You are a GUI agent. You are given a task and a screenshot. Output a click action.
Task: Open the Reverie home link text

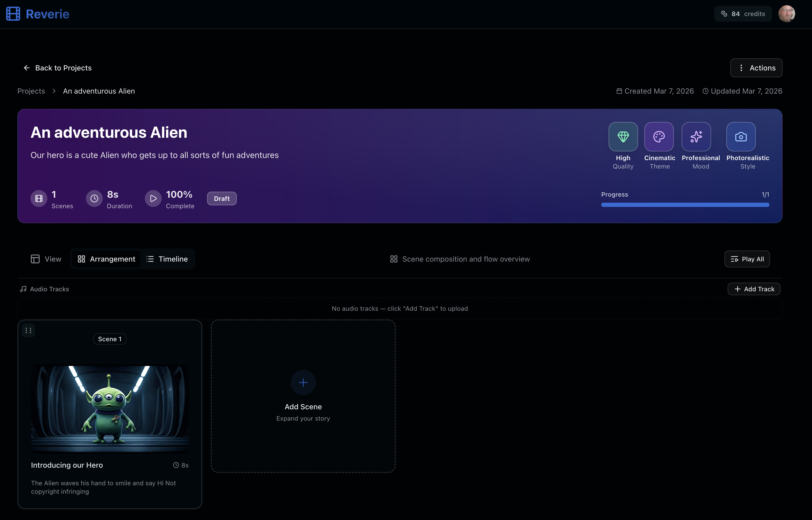pos(47,14)
